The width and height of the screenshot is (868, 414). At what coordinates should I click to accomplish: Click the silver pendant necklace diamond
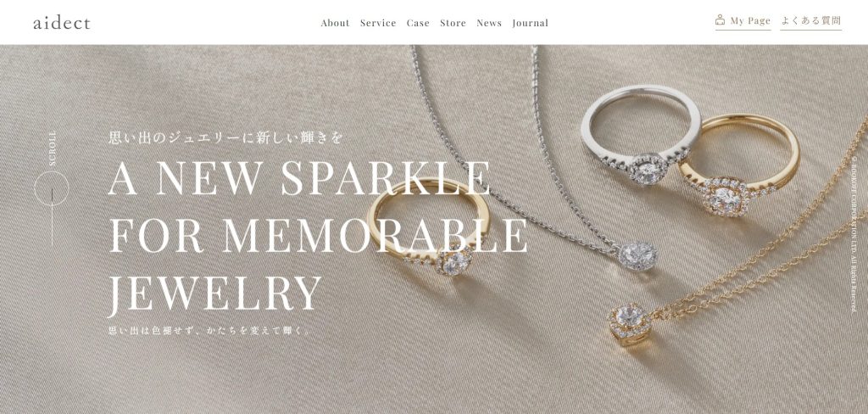coord(637,256)
